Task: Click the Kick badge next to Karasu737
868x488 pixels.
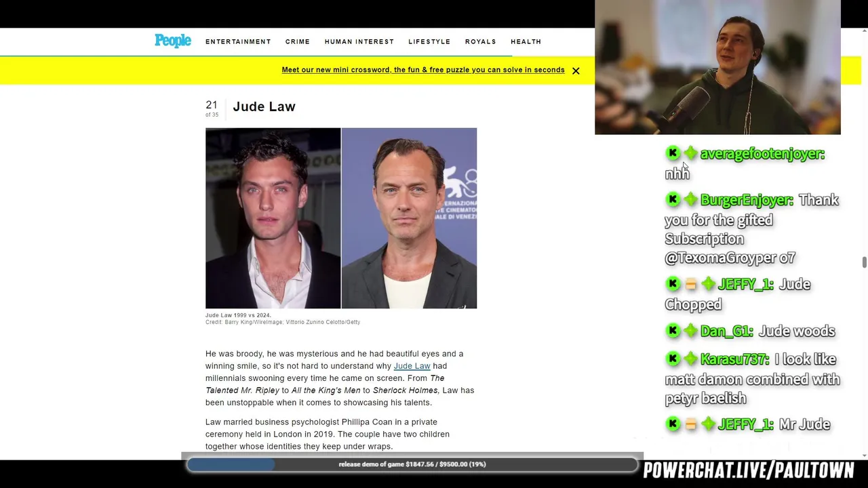Action: 673,359
